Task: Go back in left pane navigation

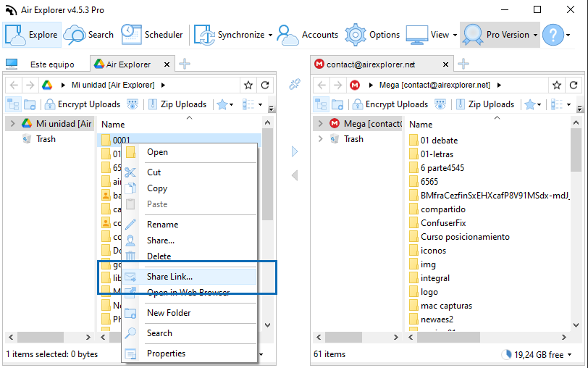Action: click(14, 85)
